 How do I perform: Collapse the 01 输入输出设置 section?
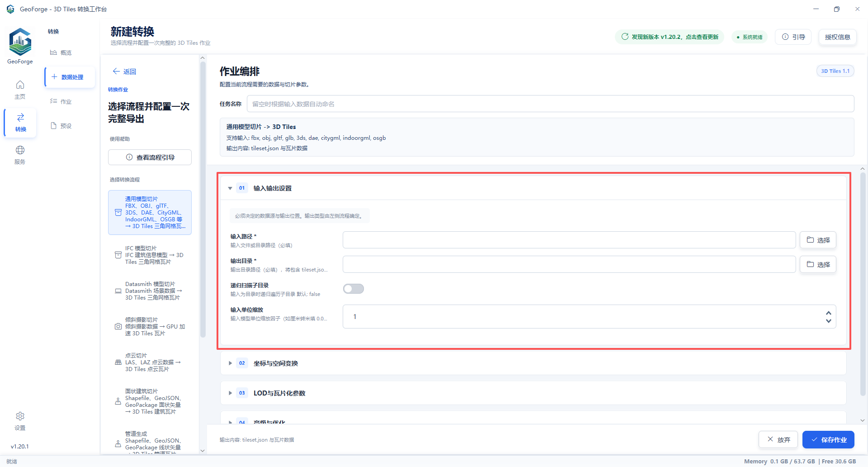coord(230,188)
